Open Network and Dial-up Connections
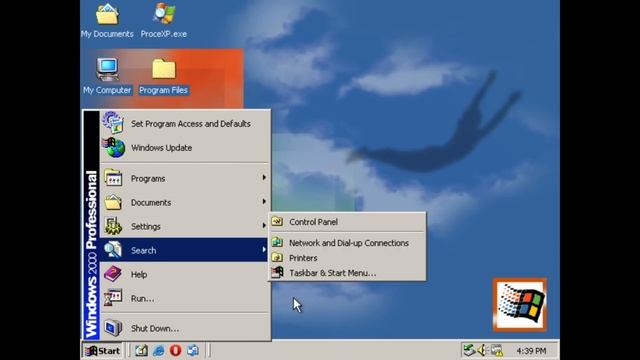Image resolution: width=640 pixels, height=360 pixels. 347,243
